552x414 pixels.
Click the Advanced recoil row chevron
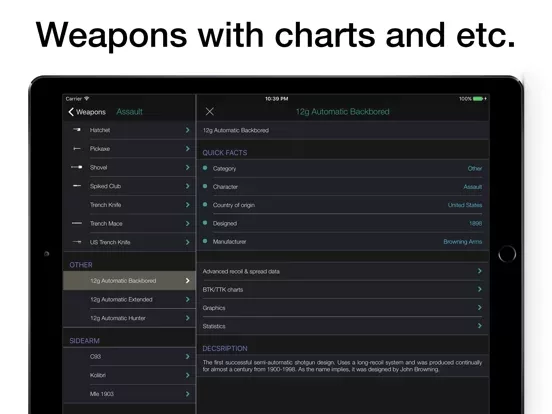[479, 271]
